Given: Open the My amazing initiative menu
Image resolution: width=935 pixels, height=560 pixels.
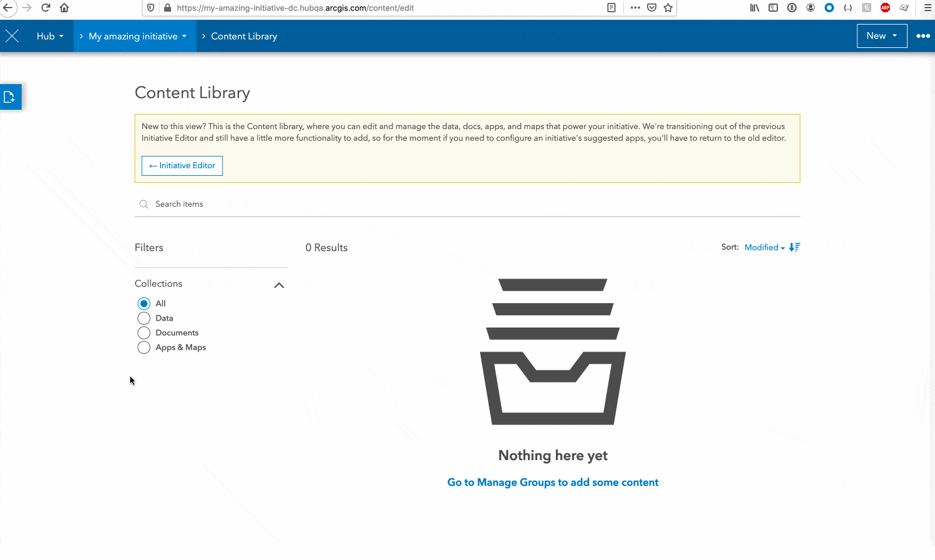Looking at the screenshot, I should [135, 36].
